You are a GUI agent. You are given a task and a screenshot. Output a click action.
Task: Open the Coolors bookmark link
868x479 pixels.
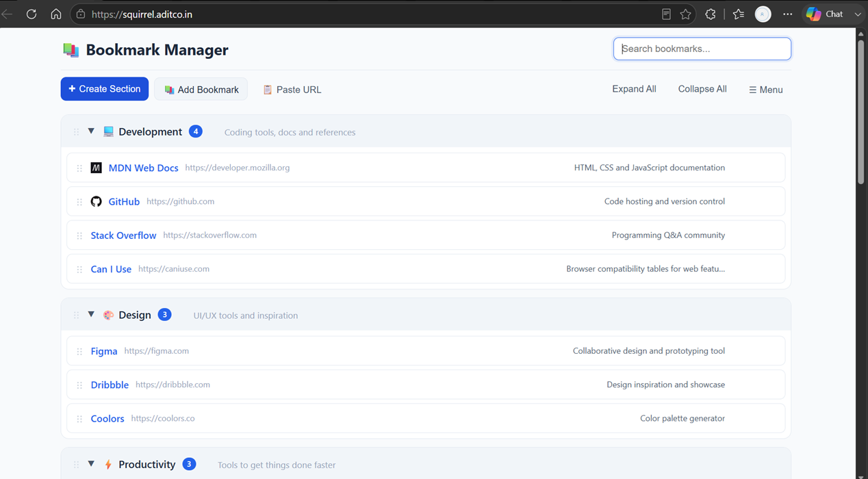tap(107, 418)
